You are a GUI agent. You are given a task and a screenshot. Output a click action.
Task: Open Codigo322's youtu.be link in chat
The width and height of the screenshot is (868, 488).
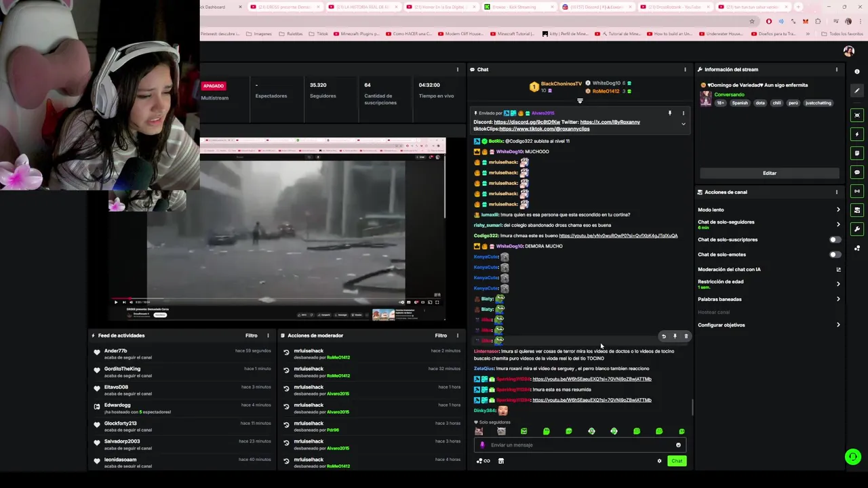(x=618, y=236)
